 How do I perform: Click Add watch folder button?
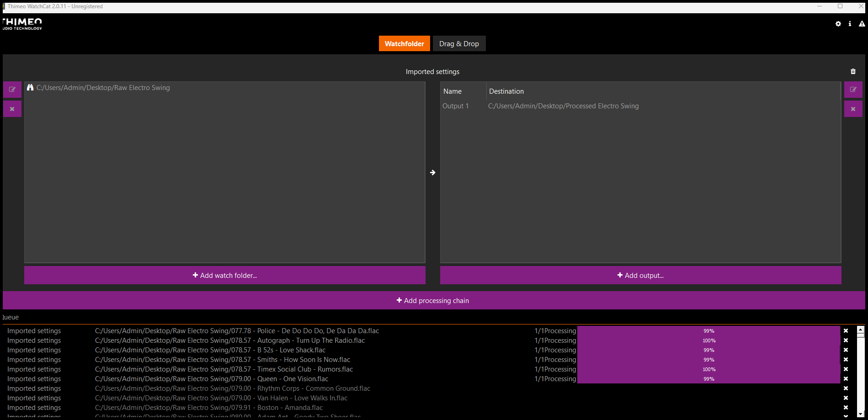point(224,275)
